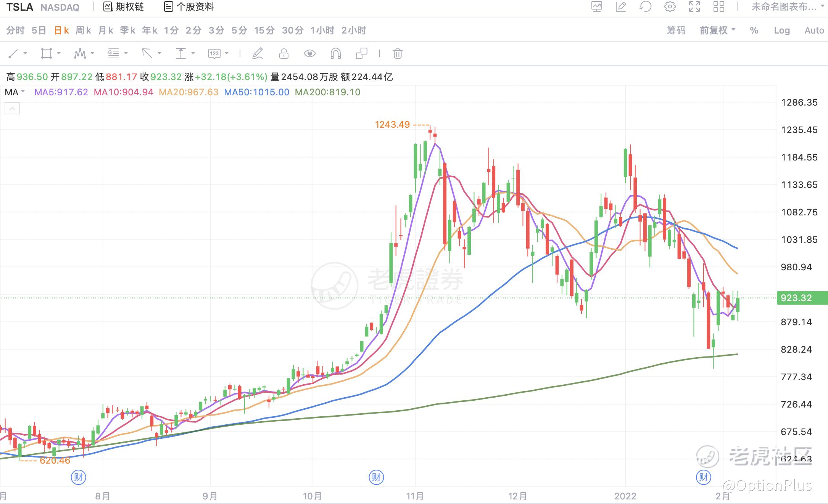Toggle Log scale

click(x=782, y=30)
